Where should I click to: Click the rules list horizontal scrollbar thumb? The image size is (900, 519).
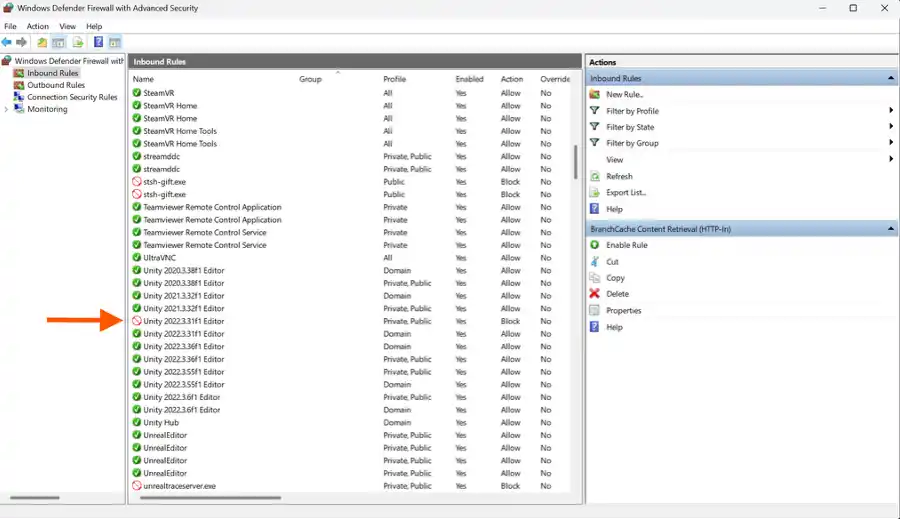click(210, 498)
